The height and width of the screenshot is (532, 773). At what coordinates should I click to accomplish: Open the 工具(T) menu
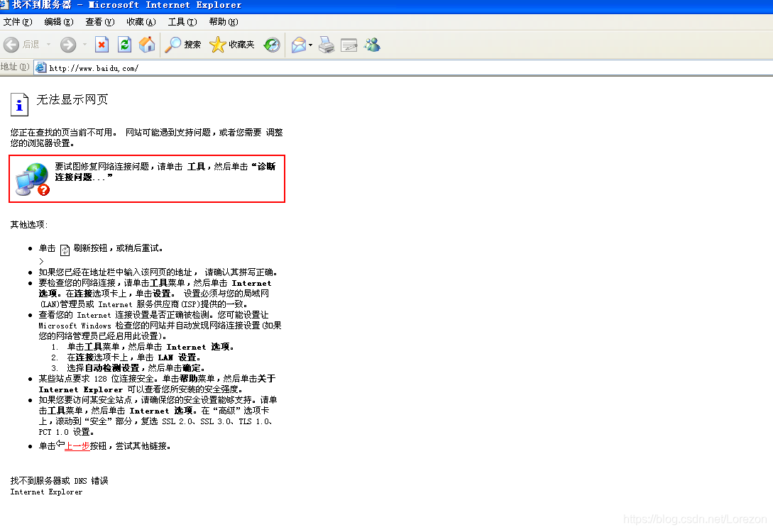182,22
